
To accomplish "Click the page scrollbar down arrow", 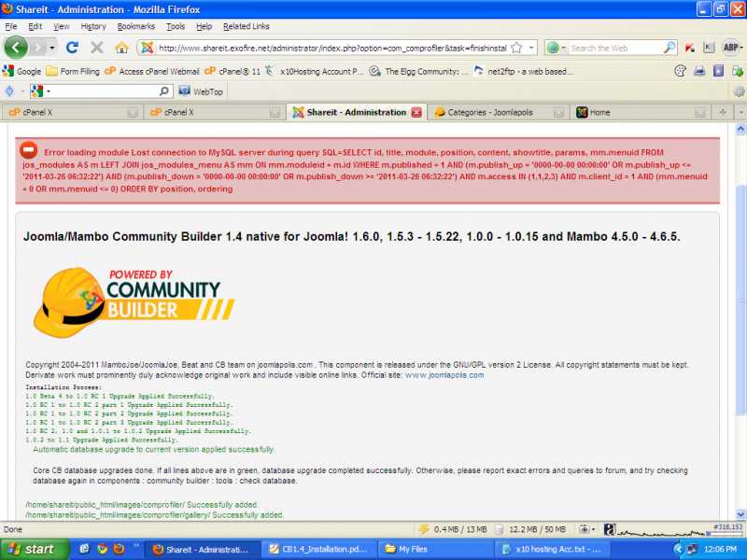I will coord(740,514).
